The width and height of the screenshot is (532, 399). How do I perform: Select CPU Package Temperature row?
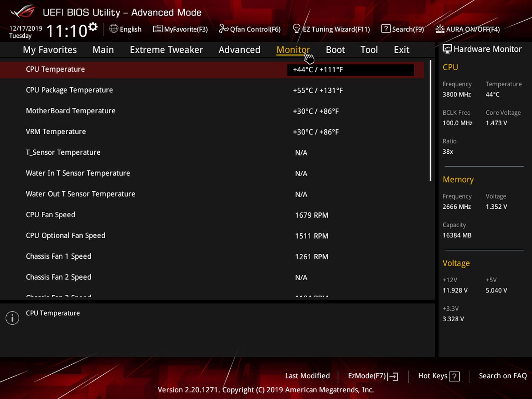pyautogui.click(x=212, y=90)
